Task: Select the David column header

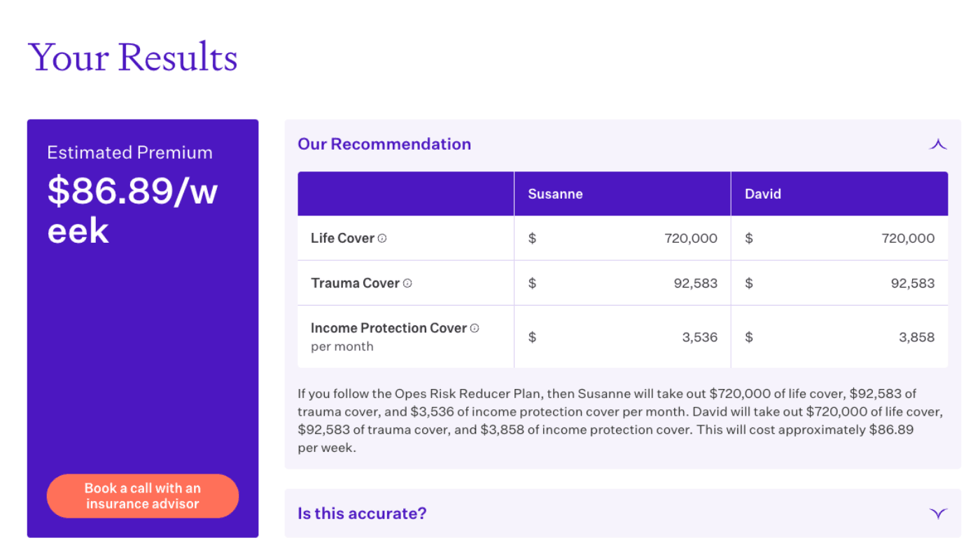Action: tap(762, 194)
